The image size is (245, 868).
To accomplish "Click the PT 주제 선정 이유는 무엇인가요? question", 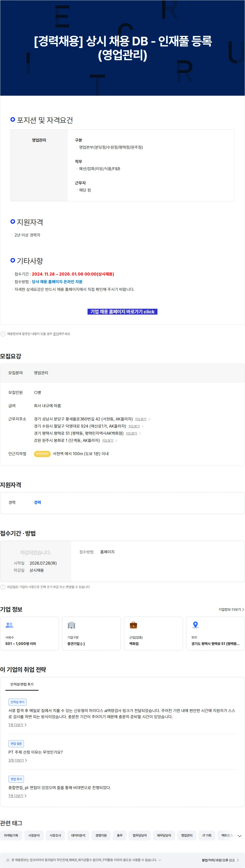I will (35, 752).
